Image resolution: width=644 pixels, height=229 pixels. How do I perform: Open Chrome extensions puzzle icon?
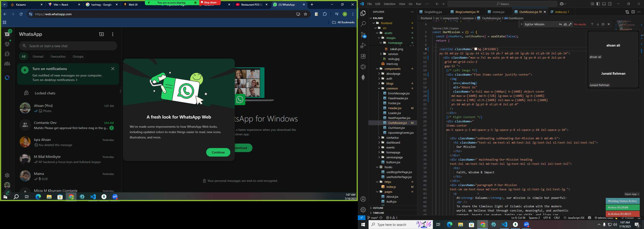click(x=325, y=14)
